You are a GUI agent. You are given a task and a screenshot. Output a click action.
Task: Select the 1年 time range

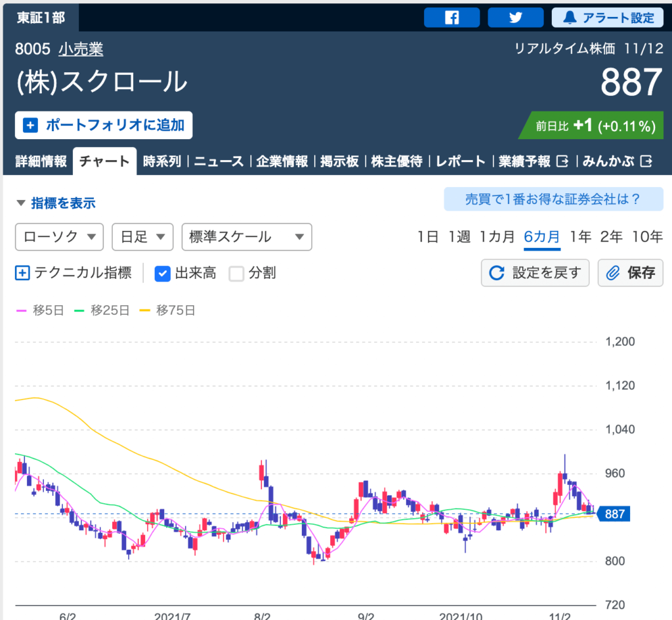[x=580, y=236]
